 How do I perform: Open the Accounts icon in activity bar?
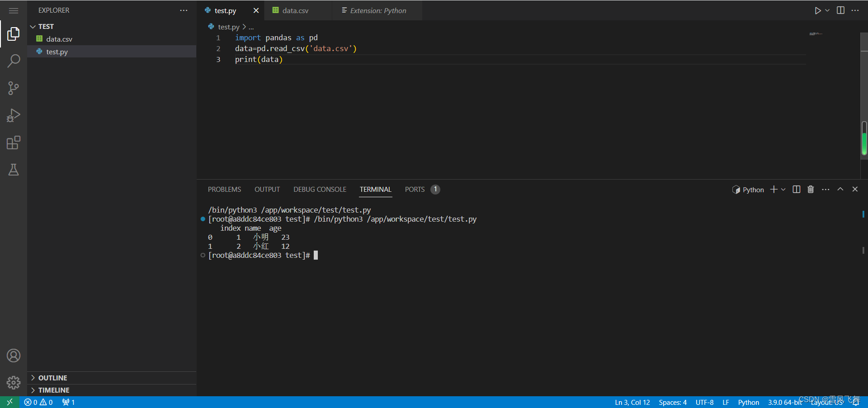[x=14, y=356]
